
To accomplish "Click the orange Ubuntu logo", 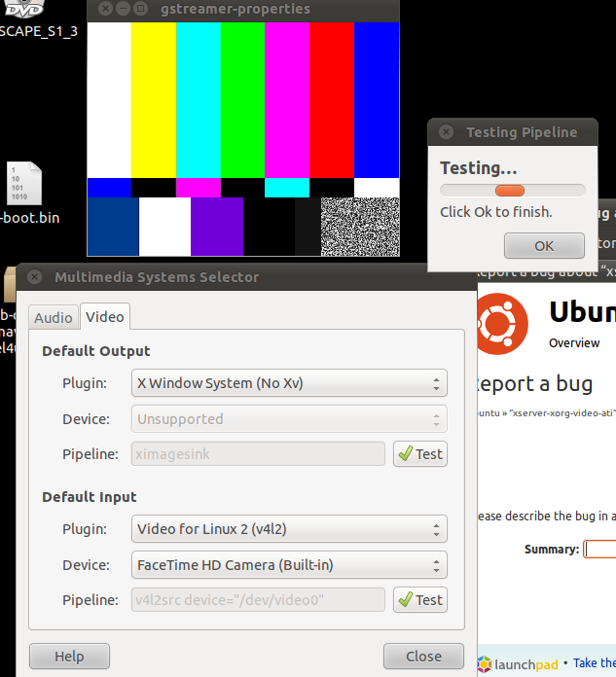I will [502, 323].
